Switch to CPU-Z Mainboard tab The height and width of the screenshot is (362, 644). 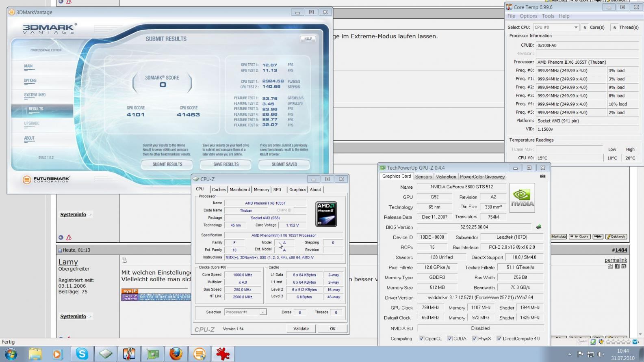(x=240, y=190)
